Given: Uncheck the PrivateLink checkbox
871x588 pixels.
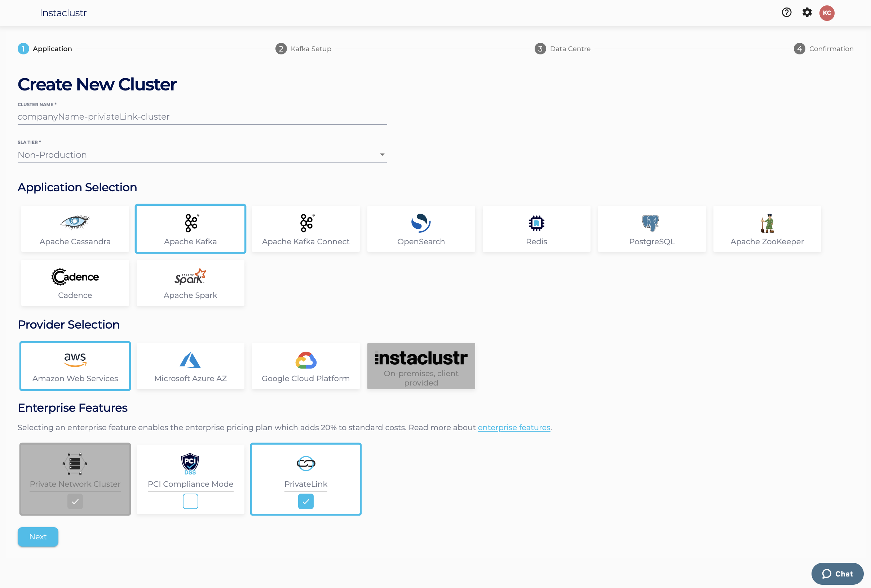Looking at the screenshot, I should click(x=306, y=501).
